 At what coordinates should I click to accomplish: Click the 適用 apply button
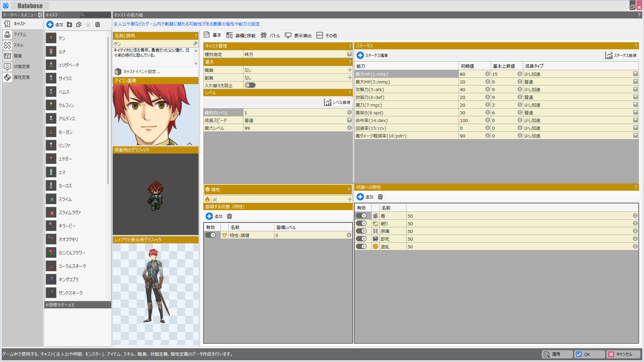click(556, 354)
